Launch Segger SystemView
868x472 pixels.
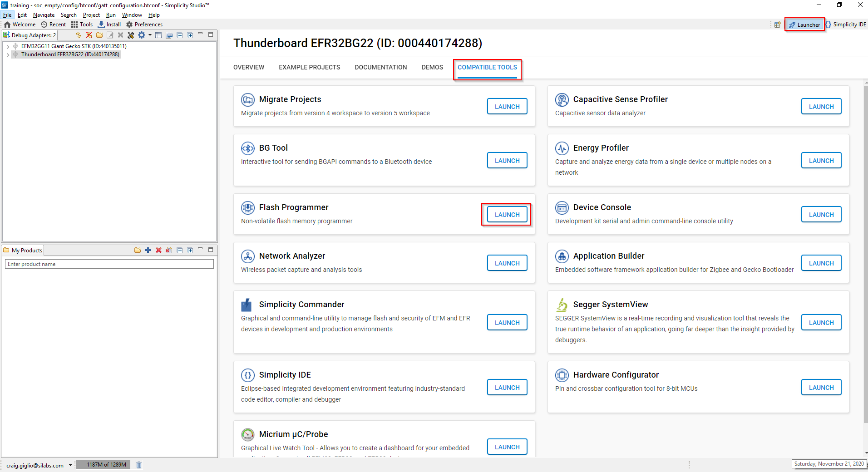[x=821, y=323]
